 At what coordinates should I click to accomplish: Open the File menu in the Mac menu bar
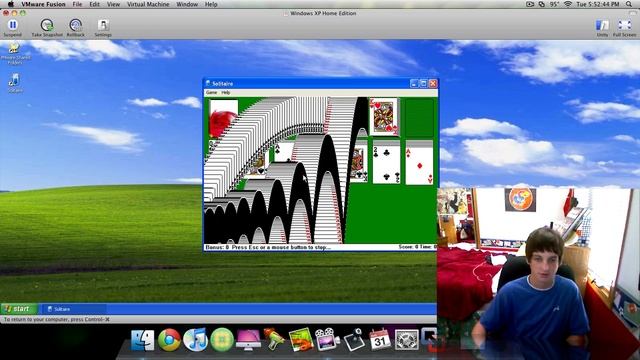(x=77, y=4)
